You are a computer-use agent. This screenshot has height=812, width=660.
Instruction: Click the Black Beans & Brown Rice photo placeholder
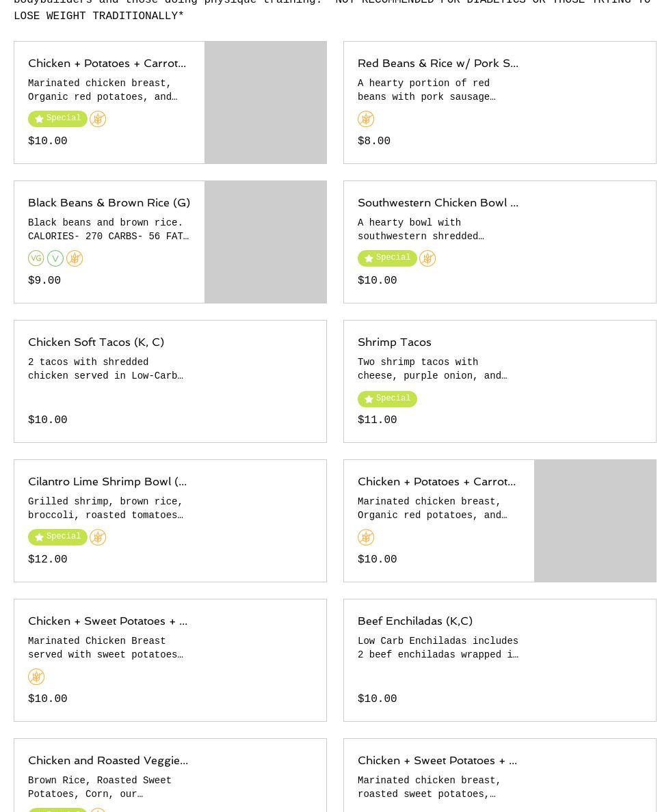pos(265,242)
